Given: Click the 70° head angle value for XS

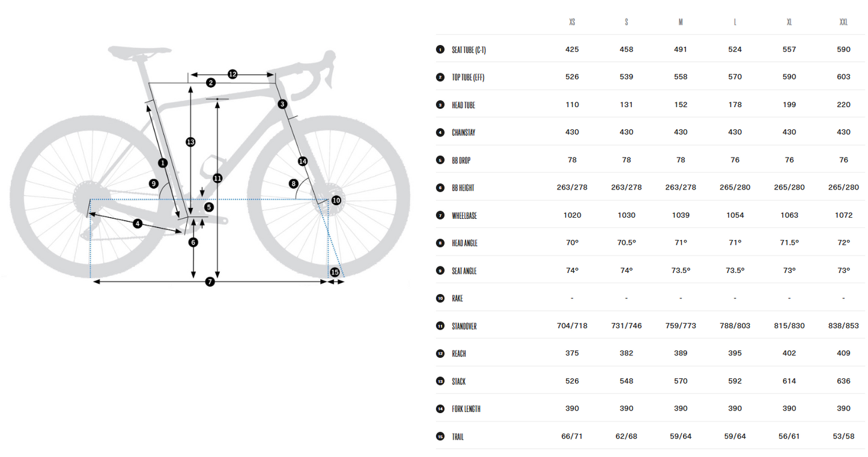Looking at the screenshot, I should (572, 243).
